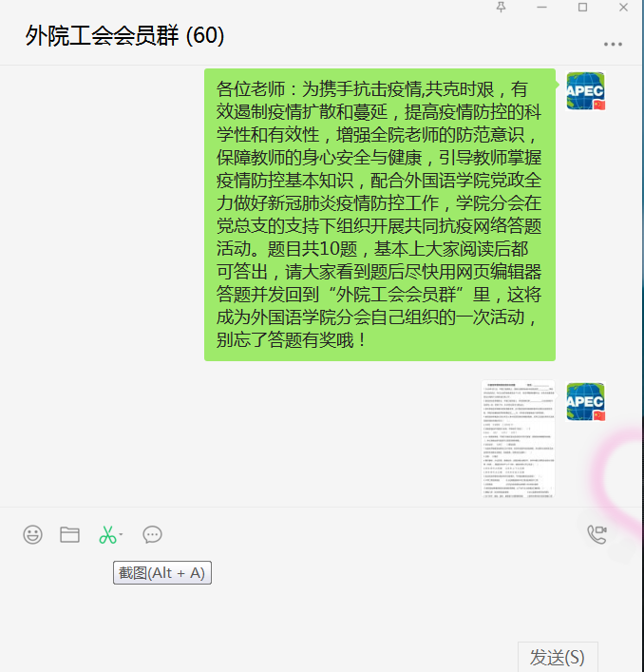The image size is (644, 672).
Task: Minimize the chat window
Action: tap(541, 8)
